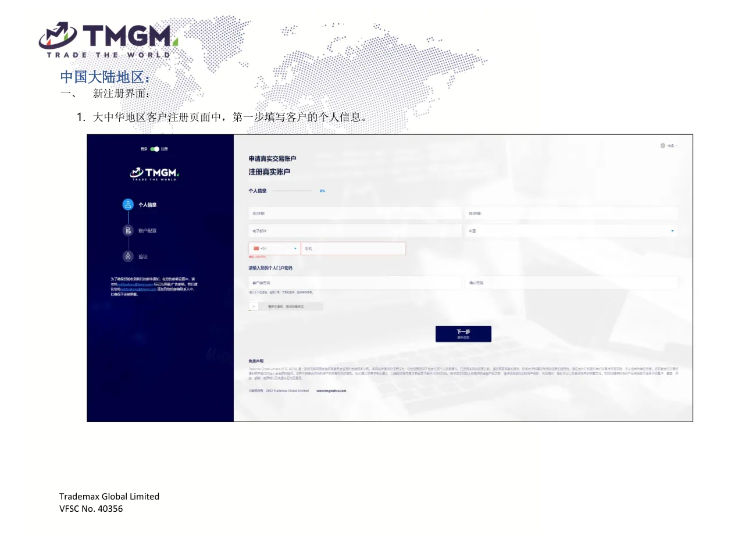Select the 验证 step icon

coord(129,256)
